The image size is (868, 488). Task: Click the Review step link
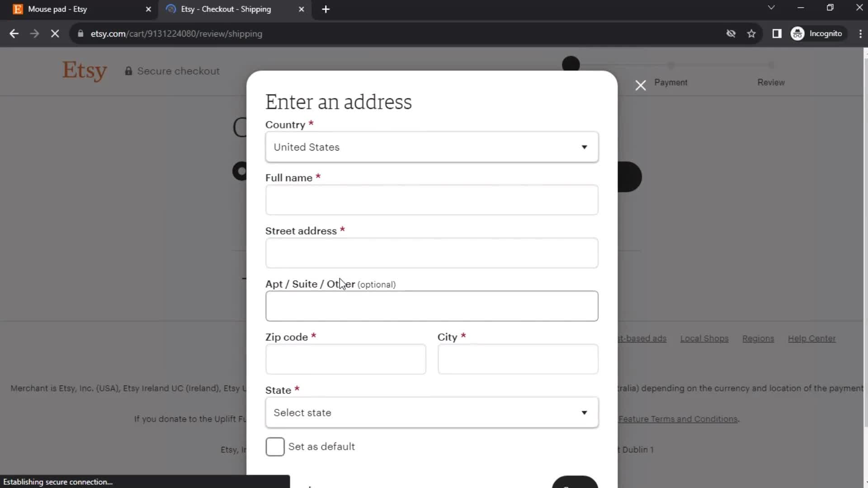[x=770, y=82]
